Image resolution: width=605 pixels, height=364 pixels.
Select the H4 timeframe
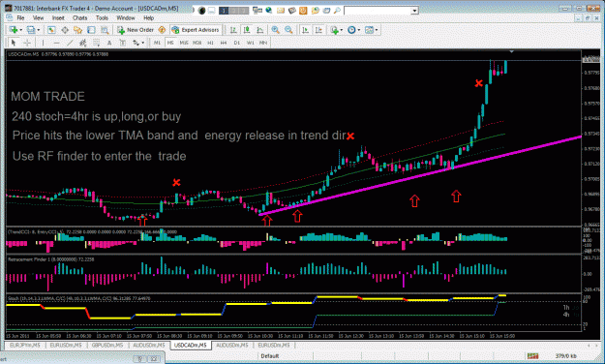pos(224,43)
